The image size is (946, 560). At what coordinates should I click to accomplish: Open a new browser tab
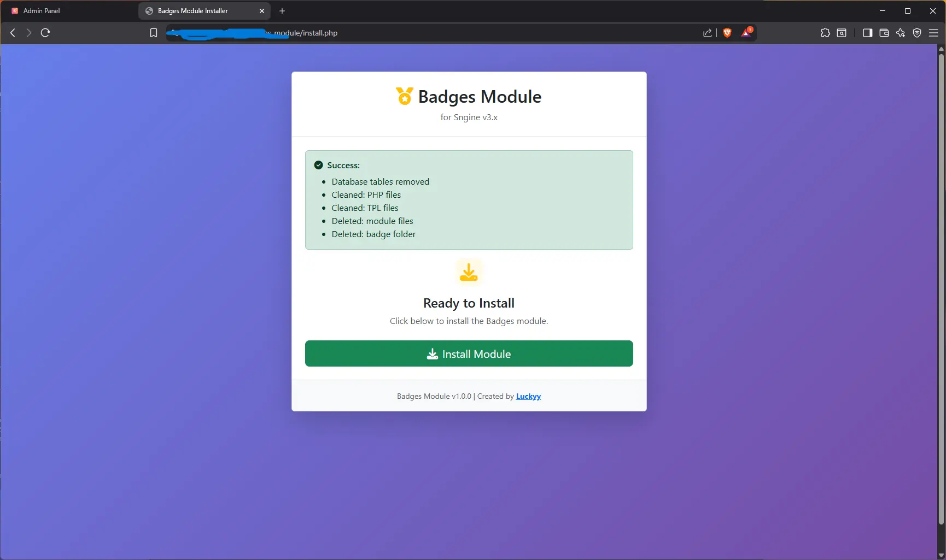282,11
